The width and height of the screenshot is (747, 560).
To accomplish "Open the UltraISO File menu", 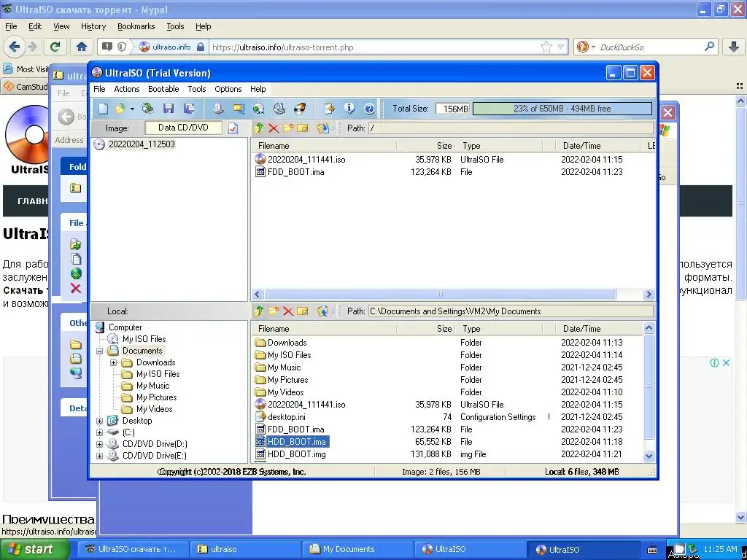I will click(99, 89).
